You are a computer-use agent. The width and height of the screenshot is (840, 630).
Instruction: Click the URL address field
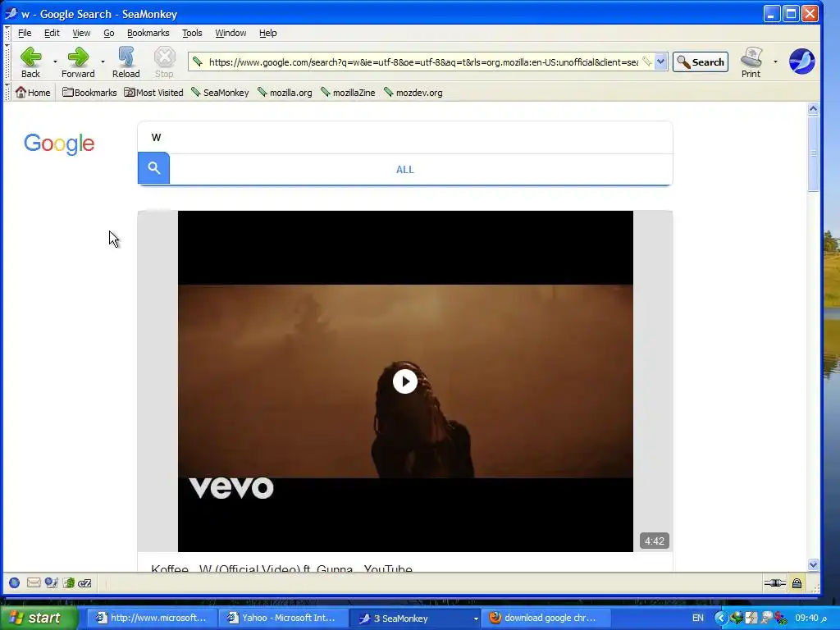(x=423, y=62)
